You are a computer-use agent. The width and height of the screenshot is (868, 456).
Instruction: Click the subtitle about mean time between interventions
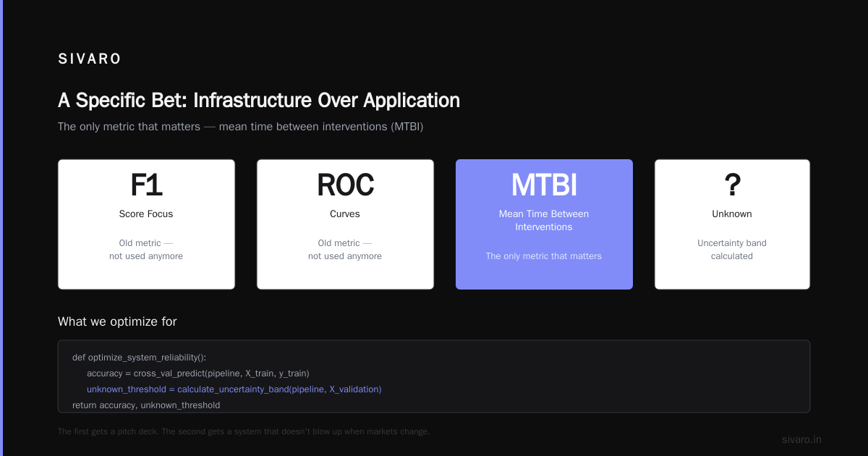pos(240,127)
